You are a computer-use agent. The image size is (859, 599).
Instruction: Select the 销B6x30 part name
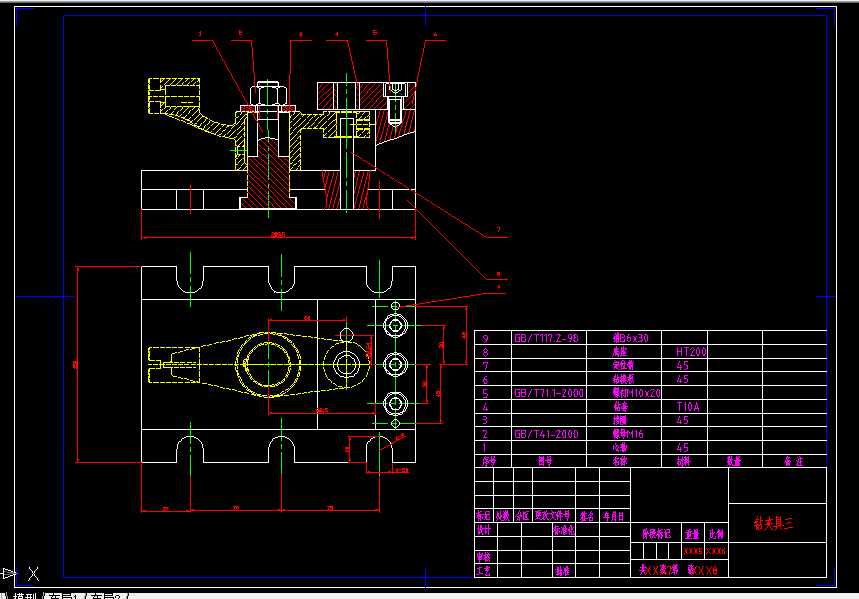[631, 338]
